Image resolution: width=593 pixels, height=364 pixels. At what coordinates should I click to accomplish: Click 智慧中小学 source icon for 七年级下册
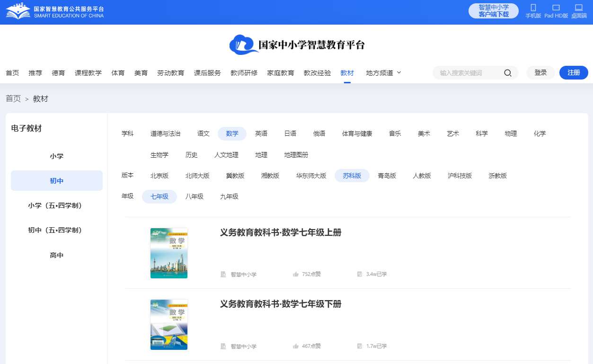coord(223,346)
